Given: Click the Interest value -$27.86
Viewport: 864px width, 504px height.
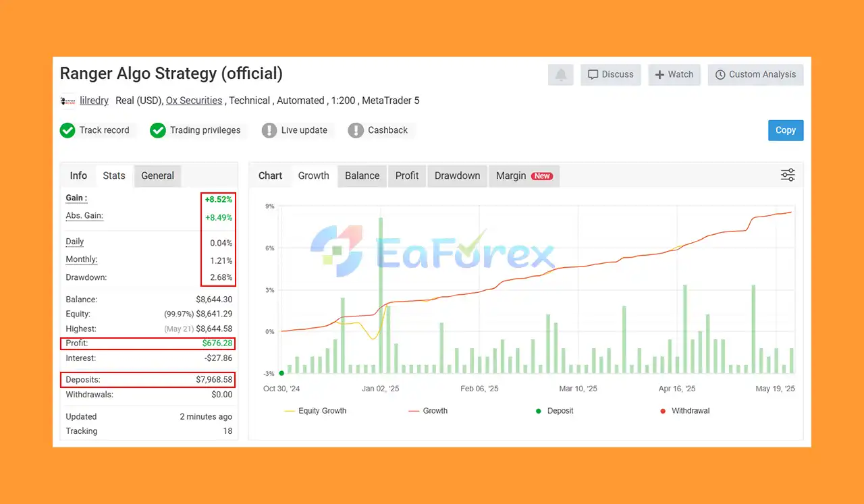Looking at the screenshot, I should (x=219, y=358).
